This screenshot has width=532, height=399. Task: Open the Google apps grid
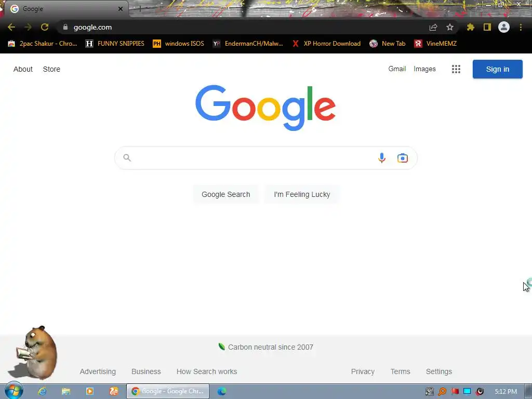click(x=456, y=69)
